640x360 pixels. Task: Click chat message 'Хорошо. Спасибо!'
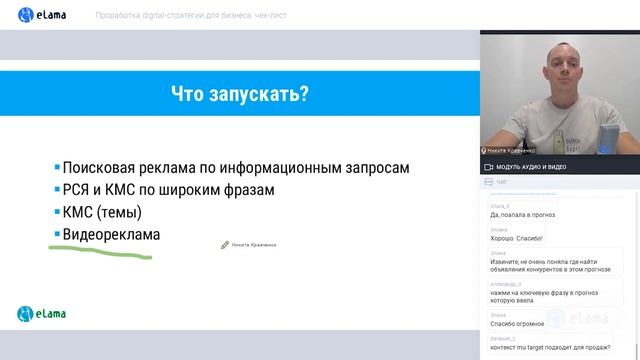(516, 238)
